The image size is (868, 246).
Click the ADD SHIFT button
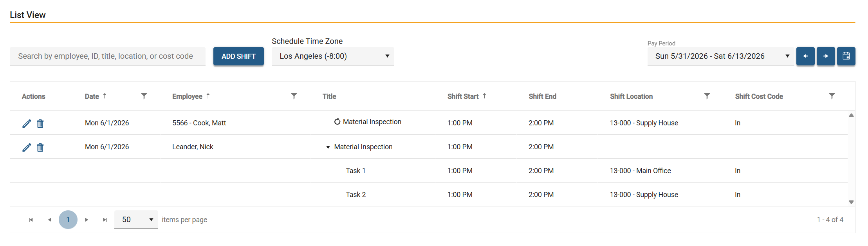[x=238, y=56]
